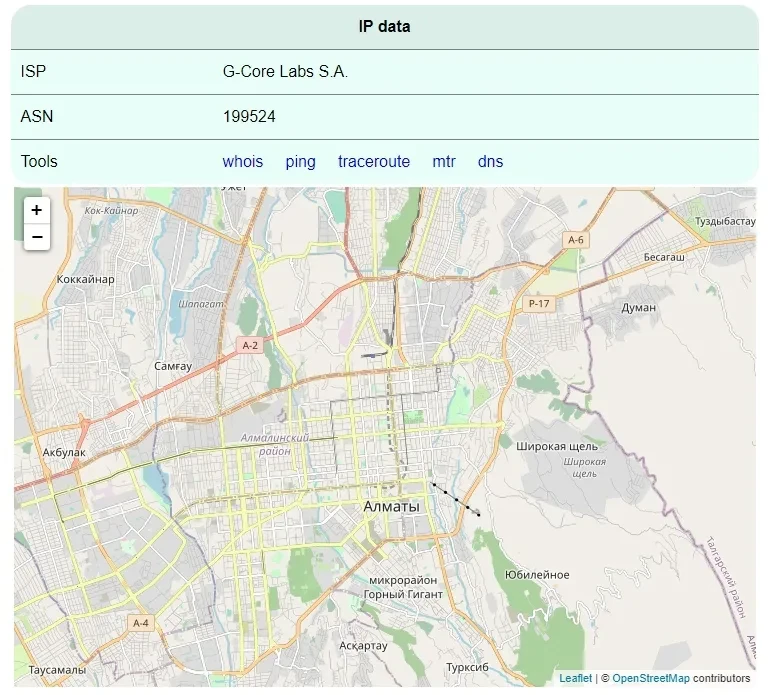Select the ISP value G-Core Labs S.A.
Viewport: 769px width, 695px height.
pyautogui.click(x=285, y=72)
